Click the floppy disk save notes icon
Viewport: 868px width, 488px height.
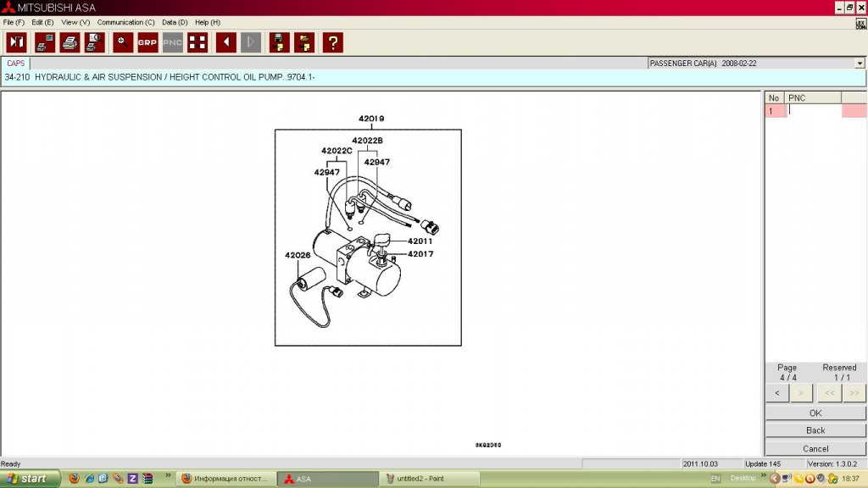(x=279, y=42)
